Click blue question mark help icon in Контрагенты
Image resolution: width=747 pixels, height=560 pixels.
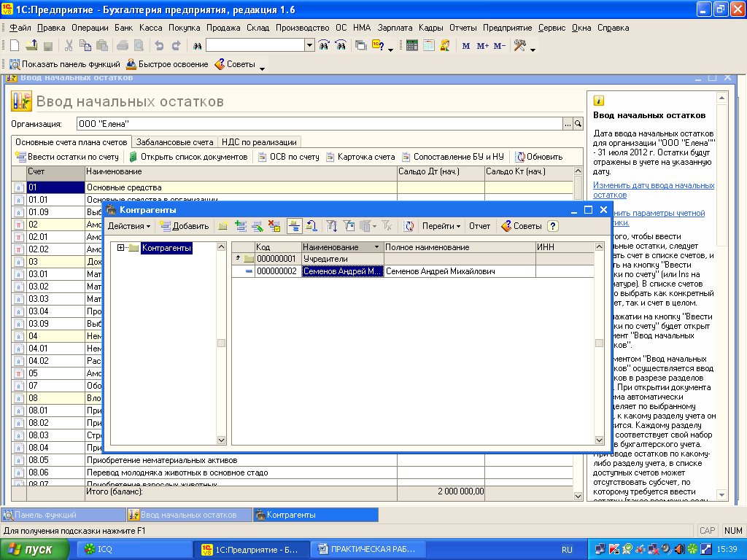tap(553, 226)
